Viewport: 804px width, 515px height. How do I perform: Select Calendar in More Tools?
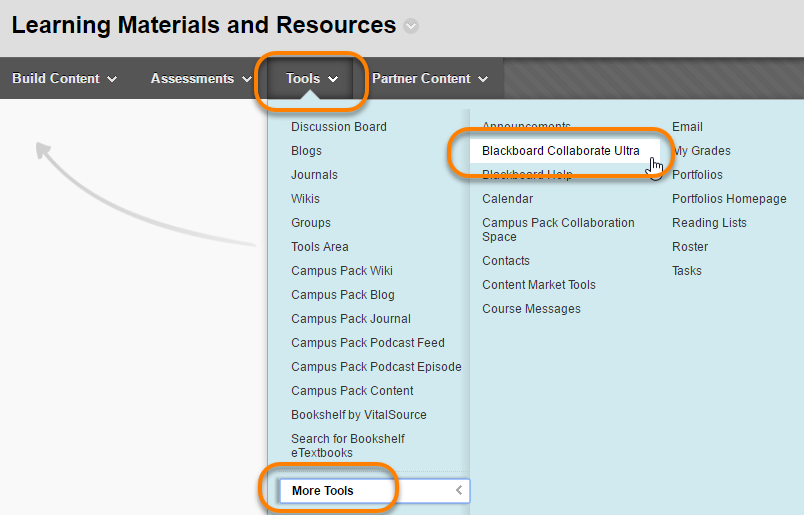(507, 199)
